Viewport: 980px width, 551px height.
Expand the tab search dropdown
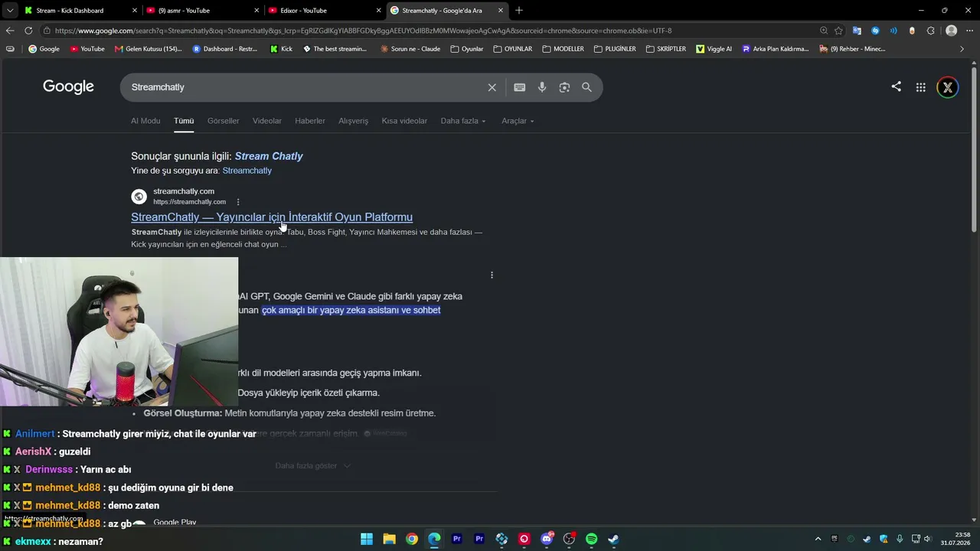[10, 11]
